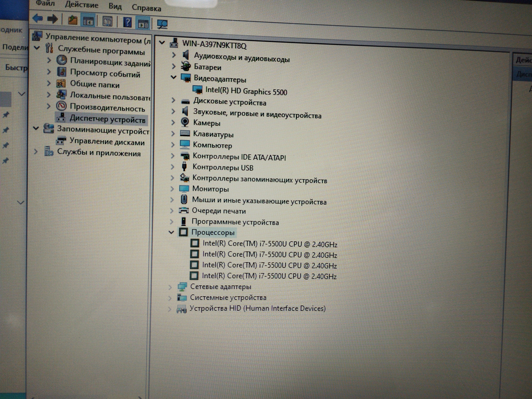
Task: Click the Up one level folder icon
Action: click(73, 20)
